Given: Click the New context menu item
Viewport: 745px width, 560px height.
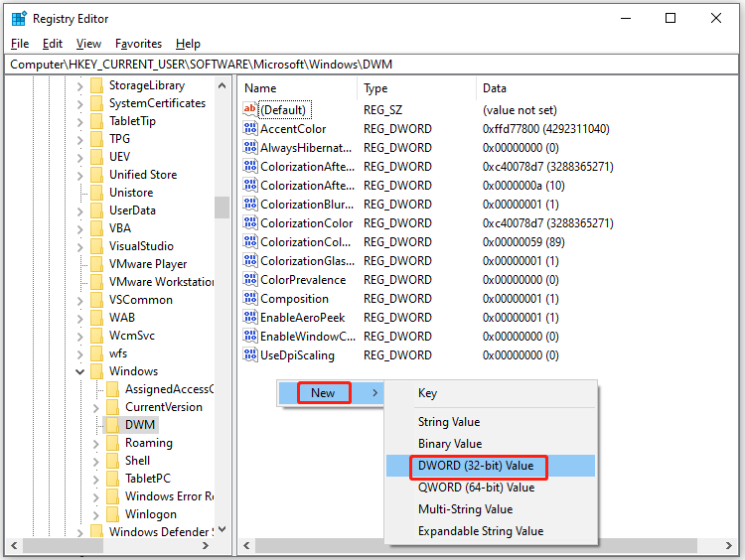Looking at the screenshot, I should coord(331,393).
